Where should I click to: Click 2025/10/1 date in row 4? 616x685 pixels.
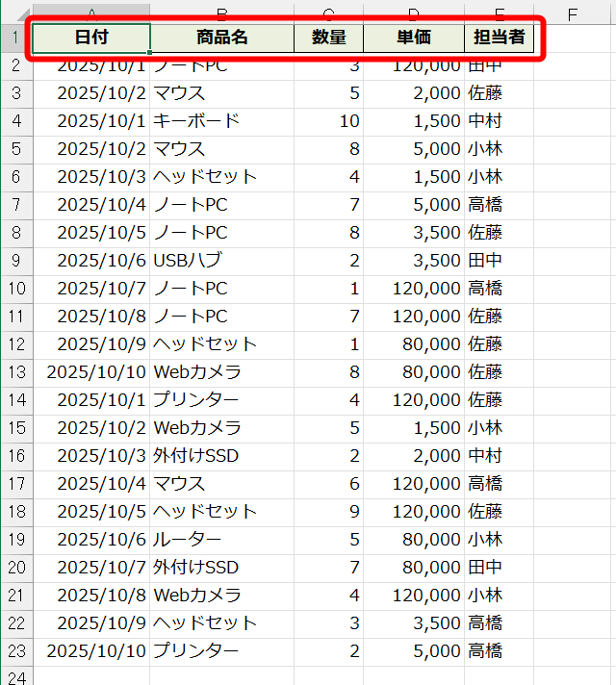(91, 121)
